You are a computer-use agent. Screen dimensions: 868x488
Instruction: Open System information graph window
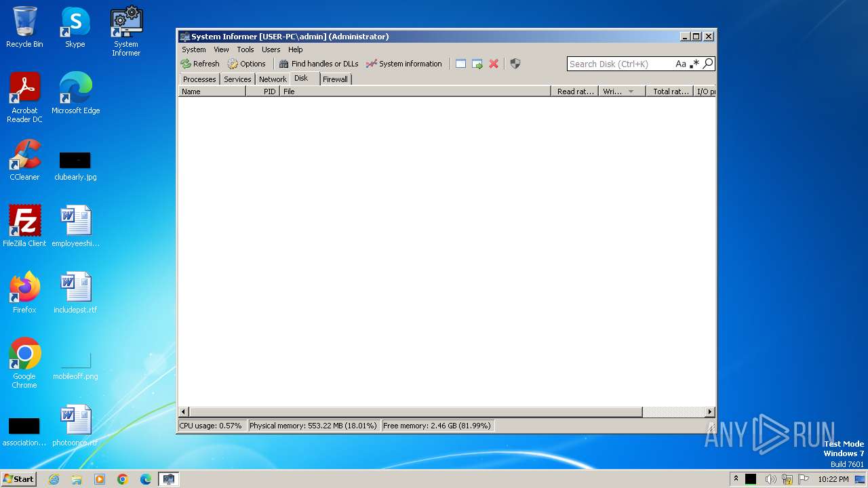tap(404, 64)
